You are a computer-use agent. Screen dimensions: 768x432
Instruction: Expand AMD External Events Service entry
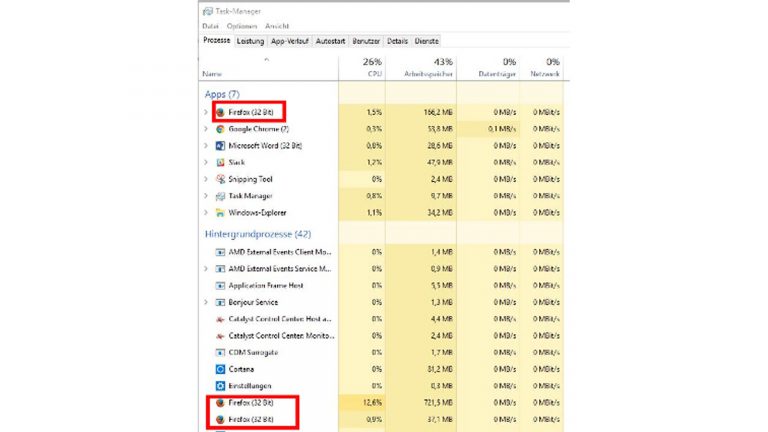click(x=206, y=269)
